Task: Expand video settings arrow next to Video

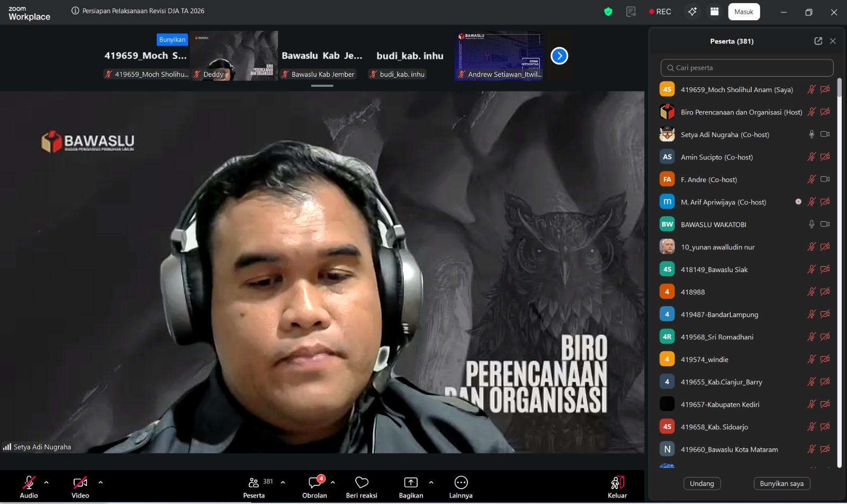Action: [x=101, y=482]
